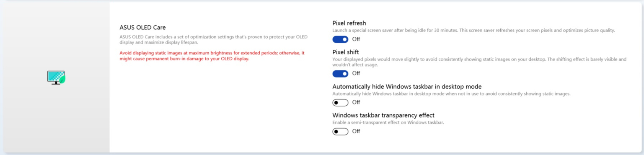Click the semi-transparent effect description text
Screen dimensions: 644x155
click(x=388, y=122)
